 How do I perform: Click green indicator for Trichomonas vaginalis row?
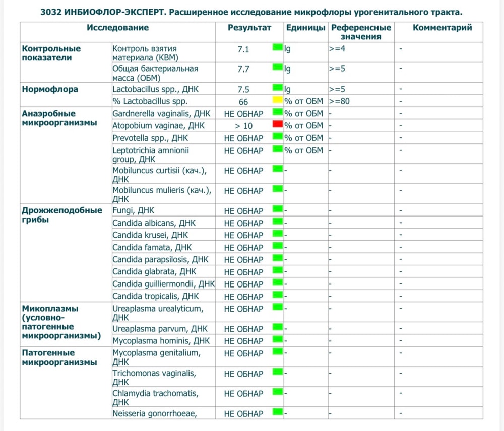coord(277,372)
